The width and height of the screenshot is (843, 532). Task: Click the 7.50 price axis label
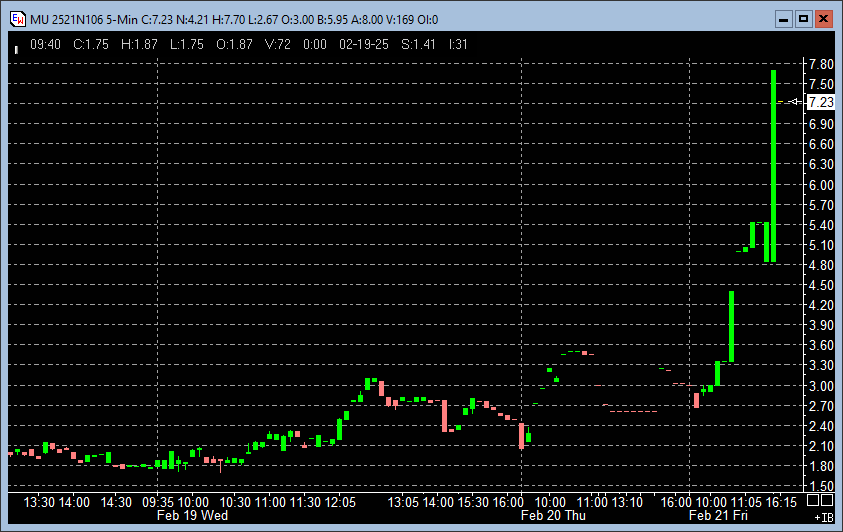[x=821, y=84]
